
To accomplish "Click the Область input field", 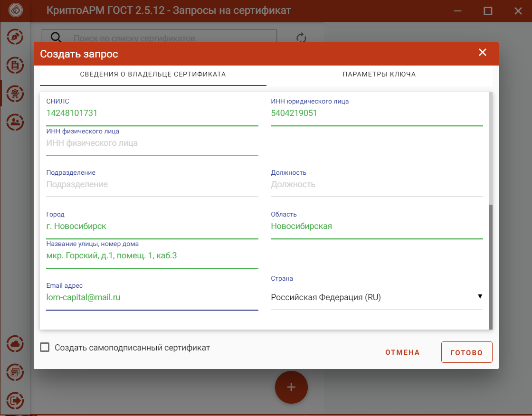I will tap(377, 227).
